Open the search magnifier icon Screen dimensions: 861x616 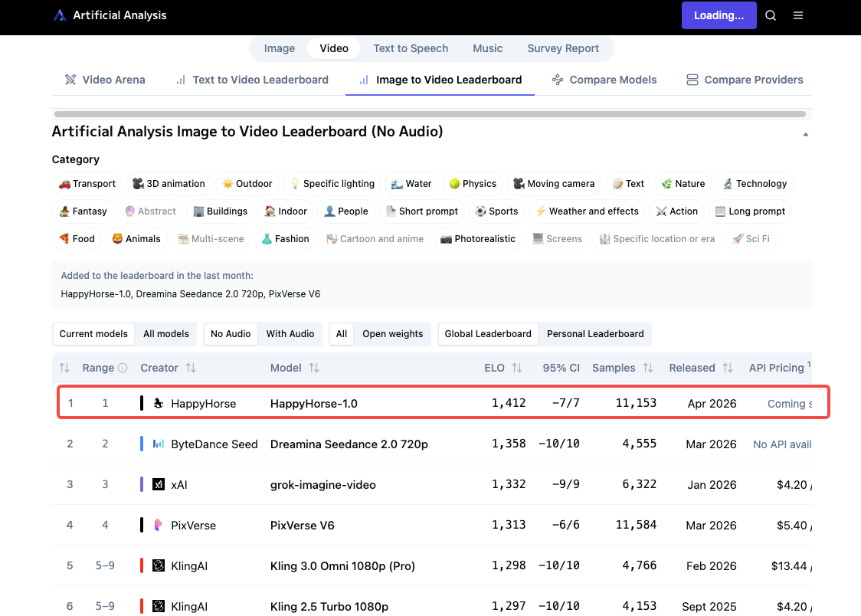(x=771, y=15)
